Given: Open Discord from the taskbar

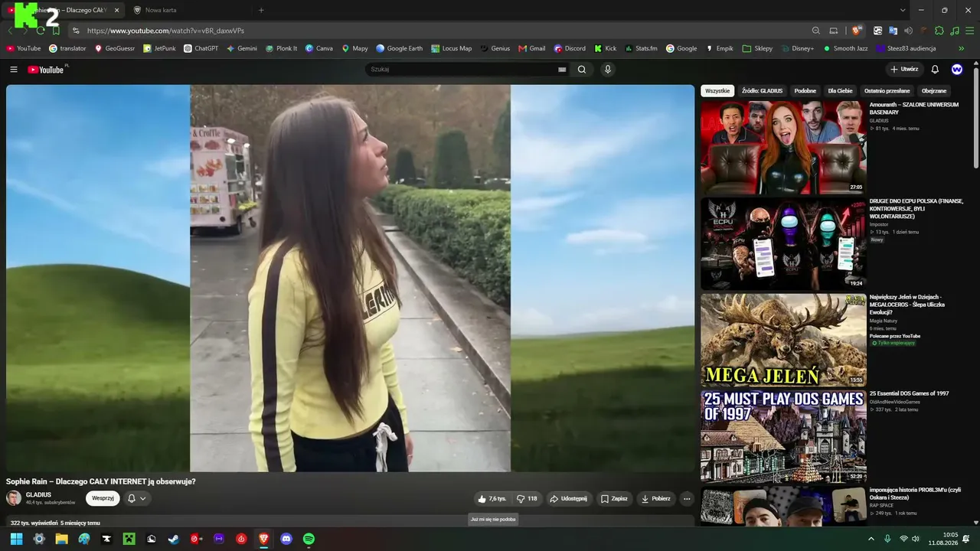Looking at the screenshot, I should (286, 539).
